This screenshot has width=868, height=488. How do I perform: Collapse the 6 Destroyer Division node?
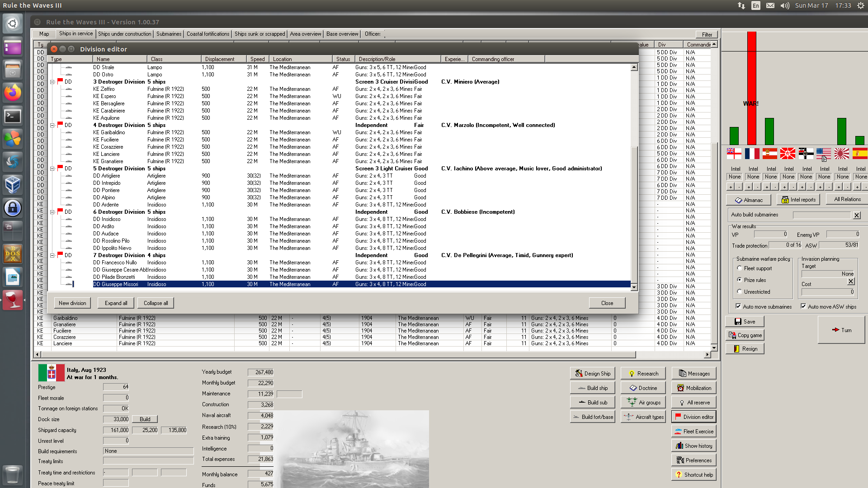(x=52, y=212)
